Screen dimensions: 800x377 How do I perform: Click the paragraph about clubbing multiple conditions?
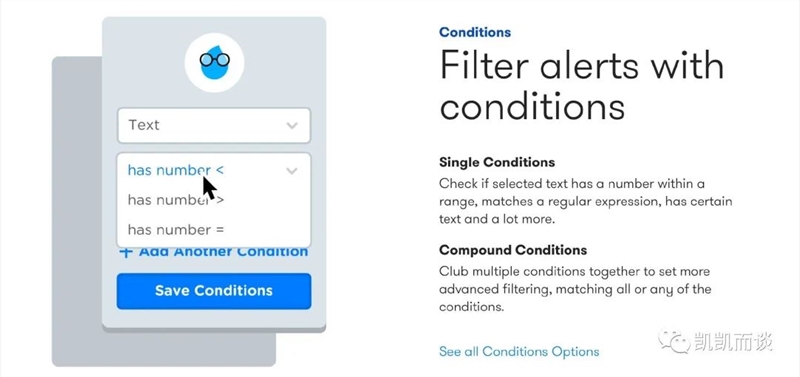click(x=575, y=289)
